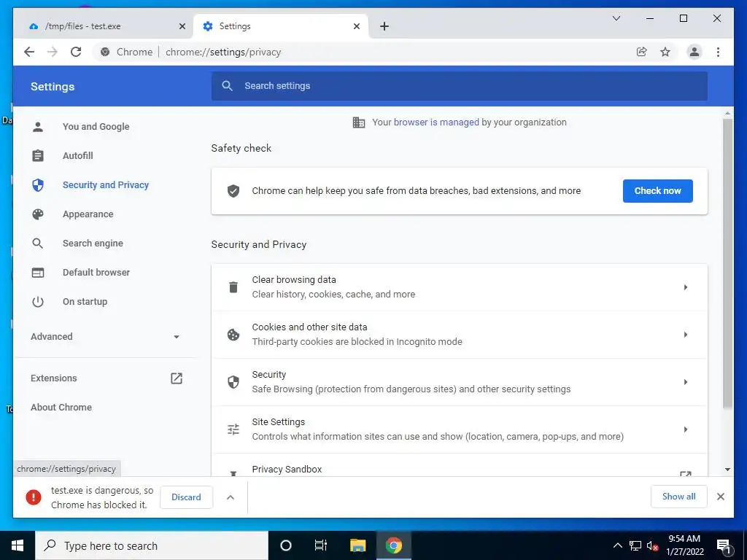Screen dimensions: 747x560
Task: Click the taskbar 'Type here to search' box
Action: tap(152, 545)
